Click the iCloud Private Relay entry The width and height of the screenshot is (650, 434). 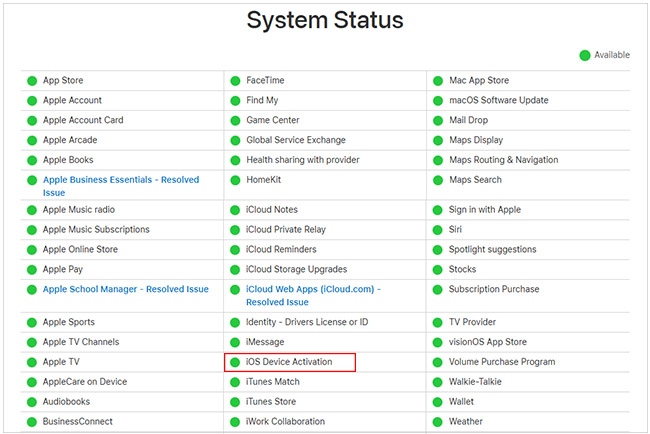[x=286, y=230]
